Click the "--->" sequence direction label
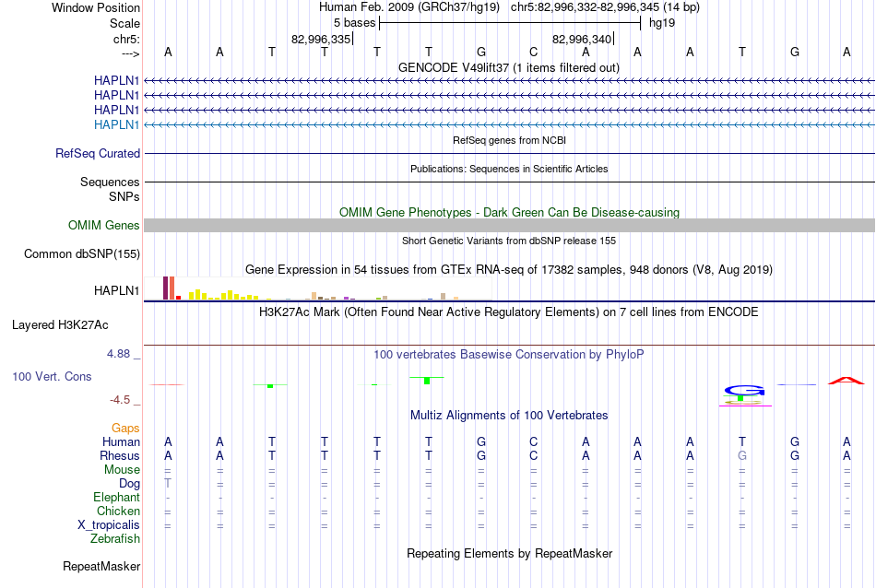Image resolution: width=876 pixels, height=588 pixels. pos(130,53)
